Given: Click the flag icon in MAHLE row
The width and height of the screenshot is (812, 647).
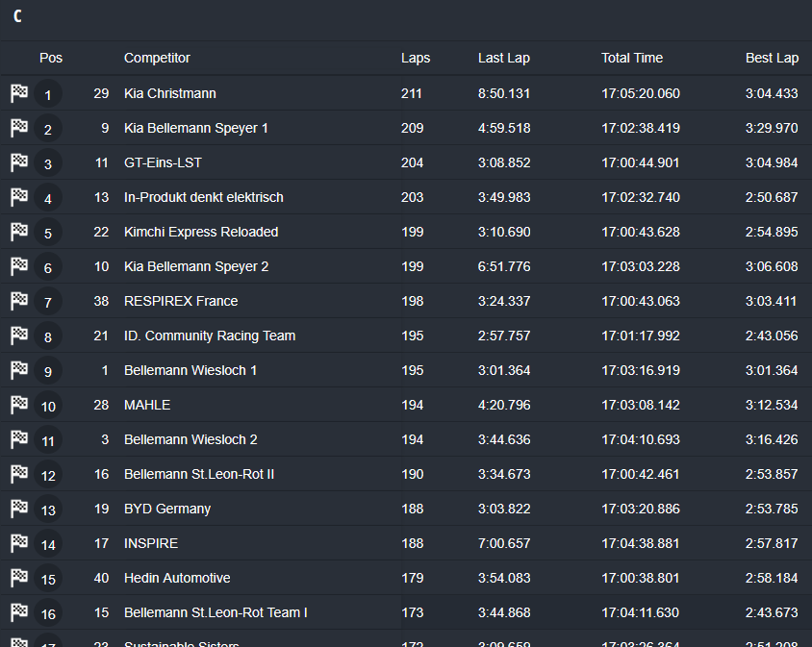Looking at the screenshot, I should coord(19,405).
